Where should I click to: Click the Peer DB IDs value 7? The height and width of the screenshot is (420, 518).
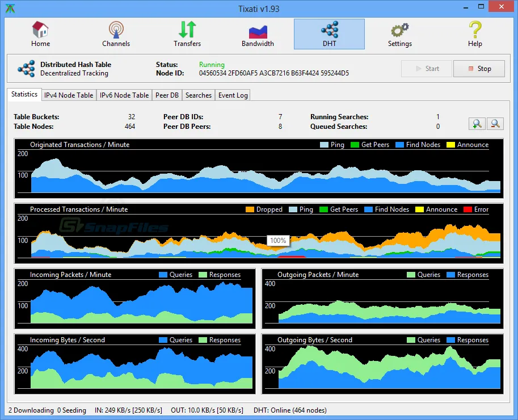[280, 117]
